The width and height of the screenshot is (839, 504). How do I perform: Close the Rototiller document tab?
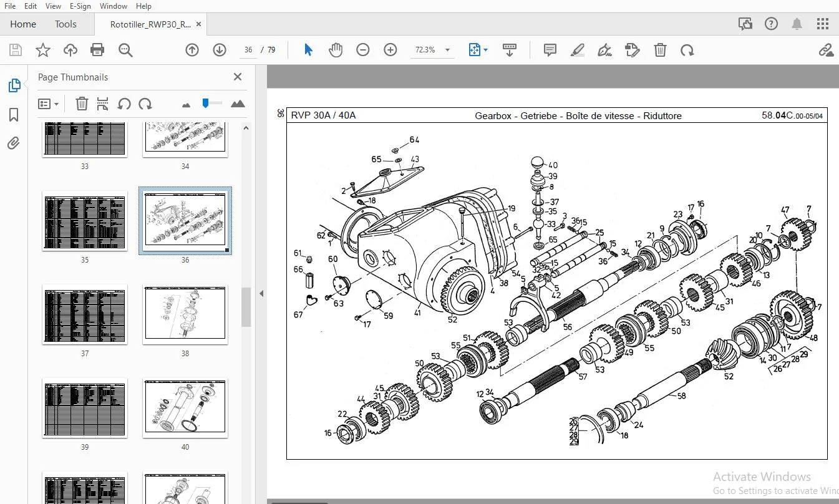click(199, 24)
